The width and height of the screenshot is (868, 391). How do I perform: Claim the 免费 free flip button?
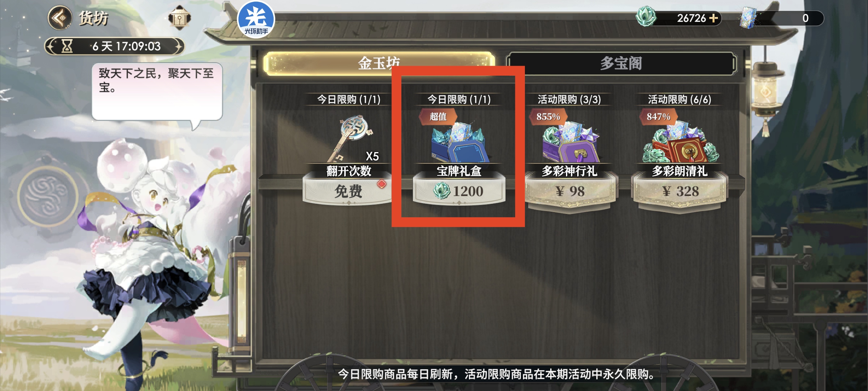349,191
